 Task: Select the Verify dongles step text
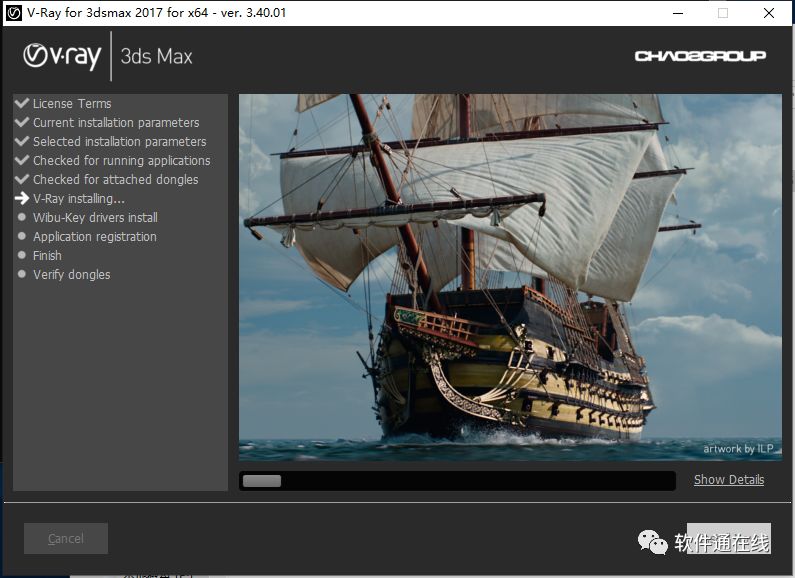71,275
